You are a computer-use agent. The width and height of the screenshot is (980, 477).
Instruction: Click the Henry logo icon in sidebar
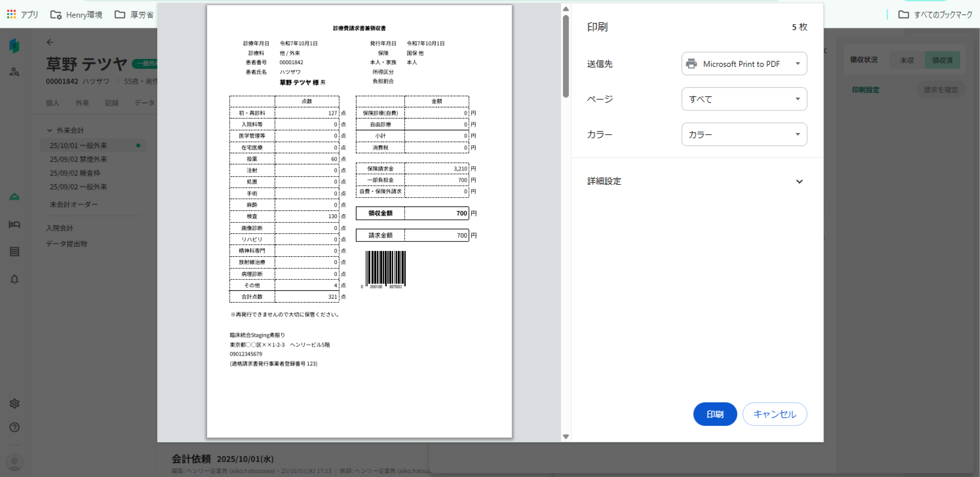(x=15, y=46)
